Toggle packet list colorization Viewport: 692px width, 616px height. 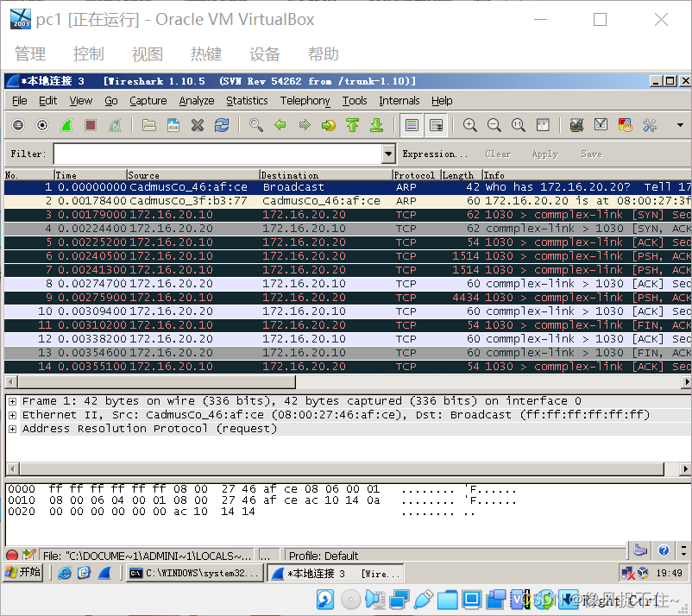tap(412, 125)
